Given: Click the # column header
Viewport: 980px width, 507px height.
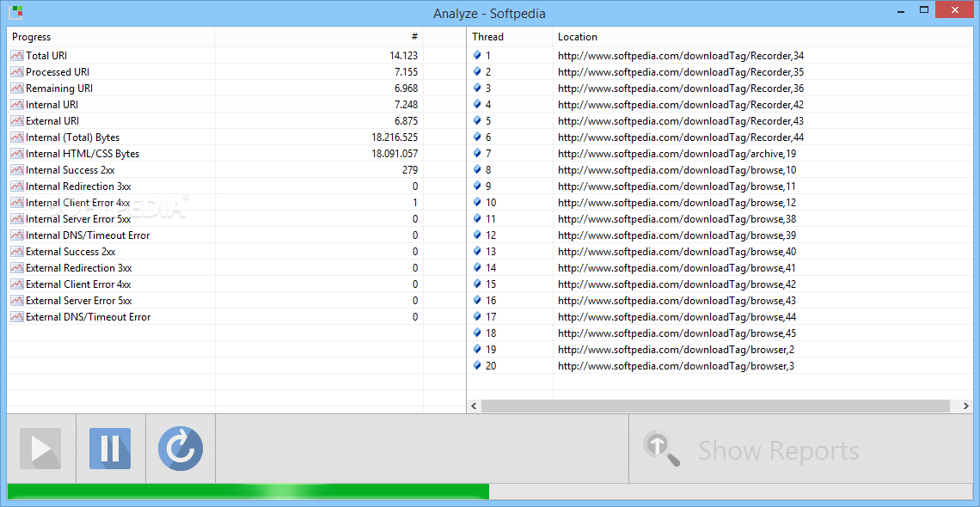Looking at the screenshot, I should pyautogui.click(x=319, y=37).
